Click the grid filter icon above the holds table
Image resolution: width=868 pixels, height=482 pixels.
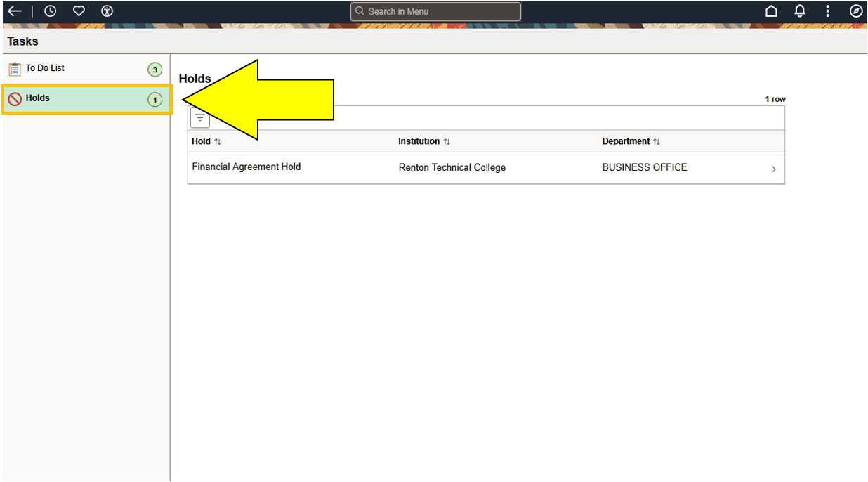(x=199, y=117)
